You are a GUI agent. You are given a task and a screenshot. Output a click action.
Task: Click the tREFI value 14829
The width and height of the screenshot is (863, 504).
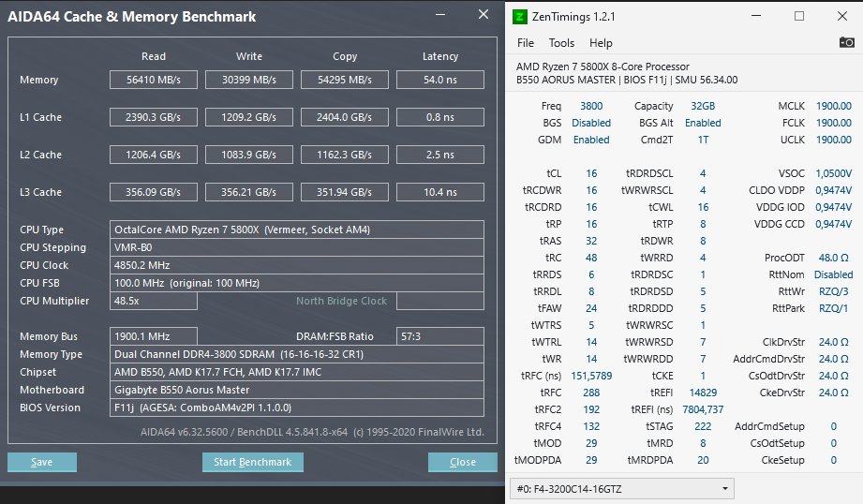coord(703,393)
